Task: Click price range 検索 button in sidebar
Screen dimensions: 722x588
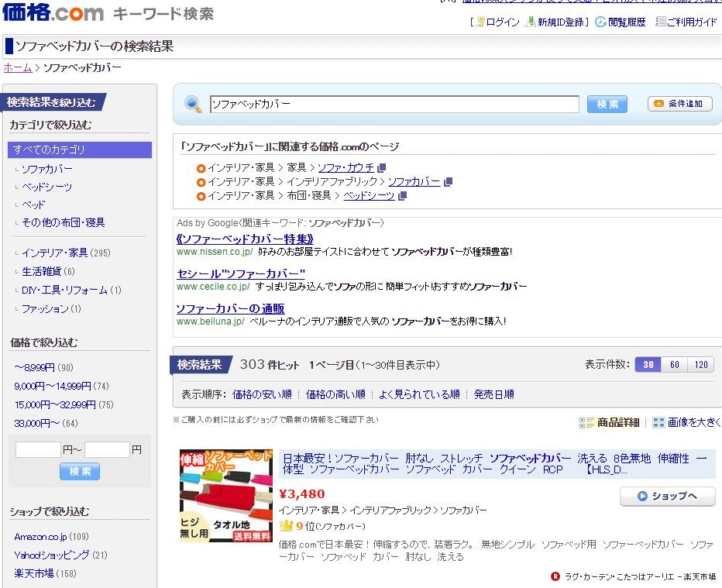Action: [x=80, y=471]
